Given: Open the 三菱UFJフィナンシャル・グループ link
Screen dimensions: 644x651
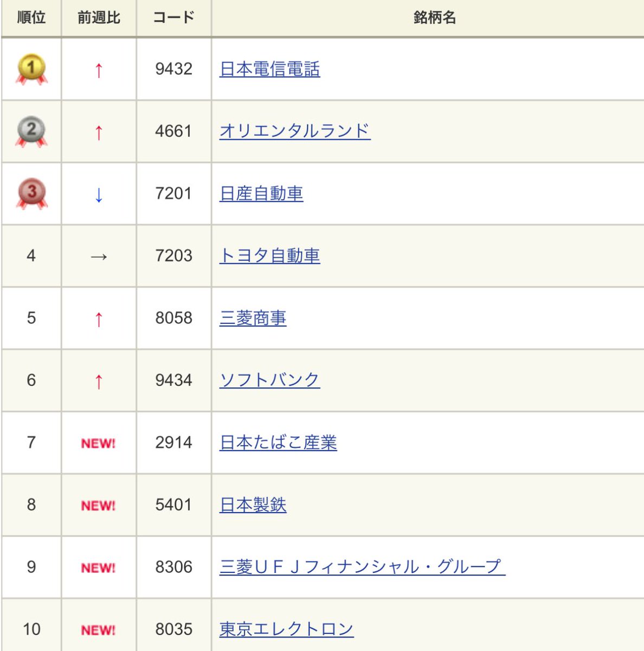Looking at the screenshot, I should pos(362,567).
